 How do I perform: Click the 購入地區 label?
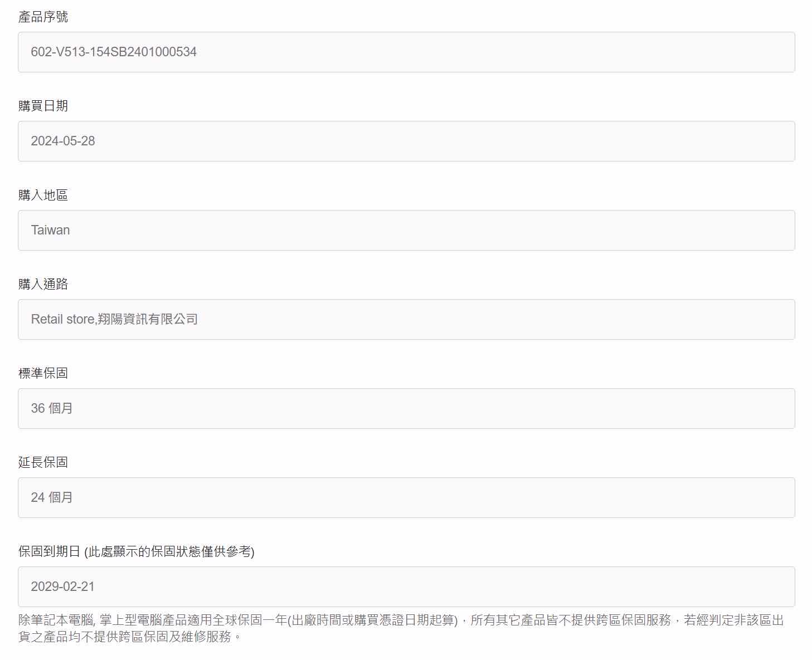tap(43, 195)
